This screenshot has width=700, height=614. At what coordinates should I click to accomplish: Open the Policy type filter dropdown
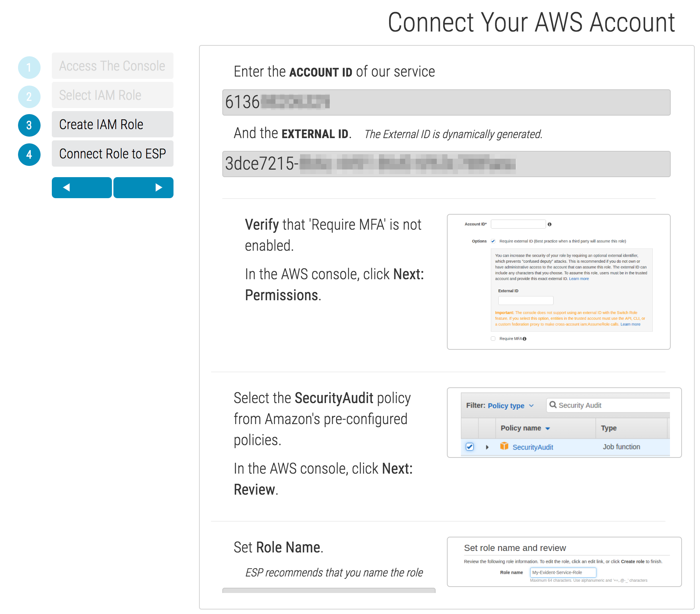(510, 406)
